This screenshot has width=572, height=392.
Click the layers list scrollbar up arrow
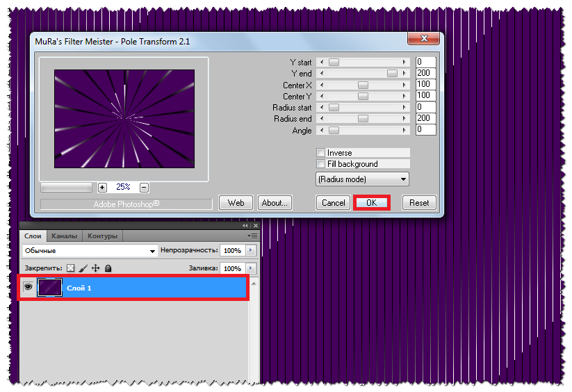coord(254,284)
